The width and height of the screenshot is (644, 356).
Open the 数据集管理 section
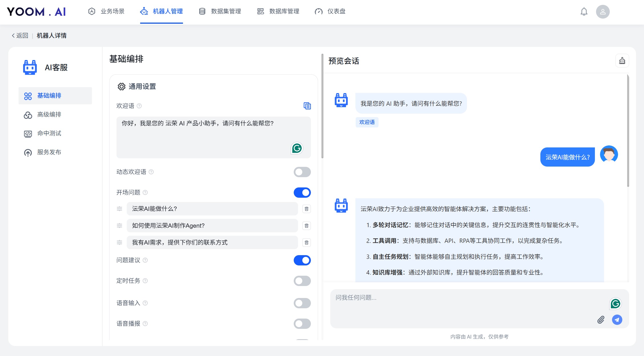coord(226,11)
